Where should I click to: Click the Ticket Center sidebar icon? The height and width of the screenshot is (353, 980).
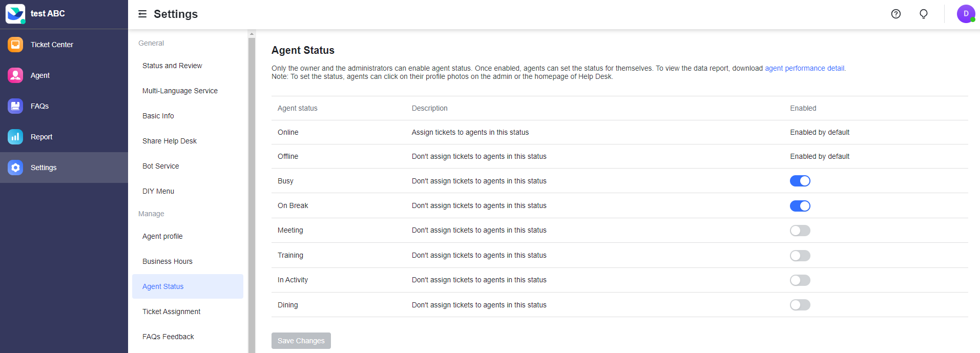coord(15,45)
